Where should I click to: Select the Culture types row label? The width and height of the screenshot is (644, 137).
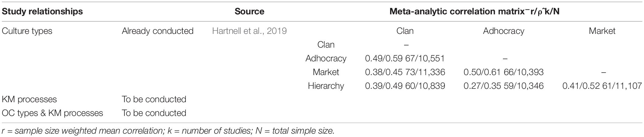coord(27,31)
